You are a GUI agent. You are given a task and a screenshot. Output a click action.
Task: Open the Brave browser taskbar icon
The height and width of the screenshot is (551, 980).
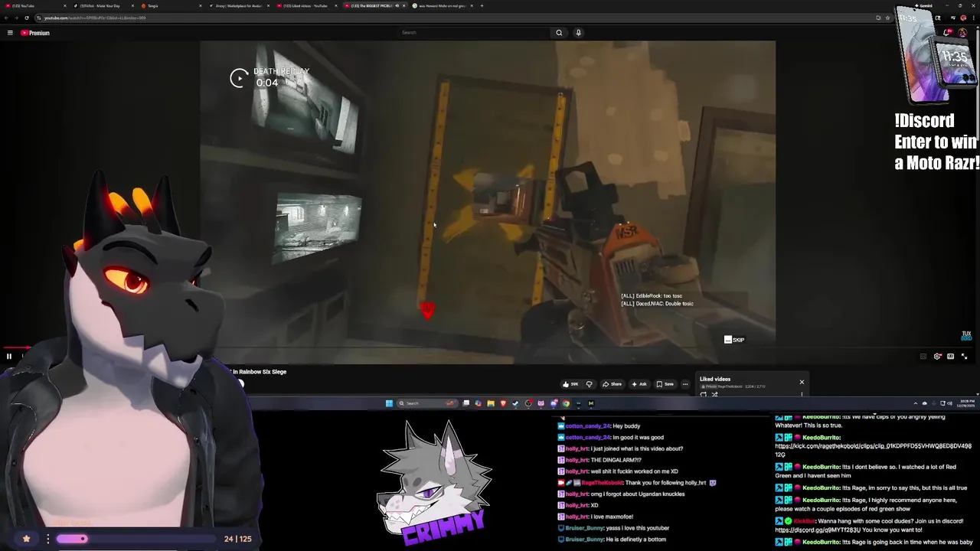pos(503,403)
